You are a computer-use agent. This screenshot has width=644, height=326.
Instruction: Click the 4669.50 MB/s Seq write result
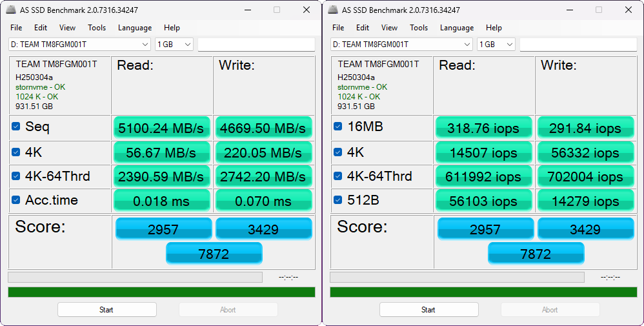pyautogui.click(x=263, y=128)
